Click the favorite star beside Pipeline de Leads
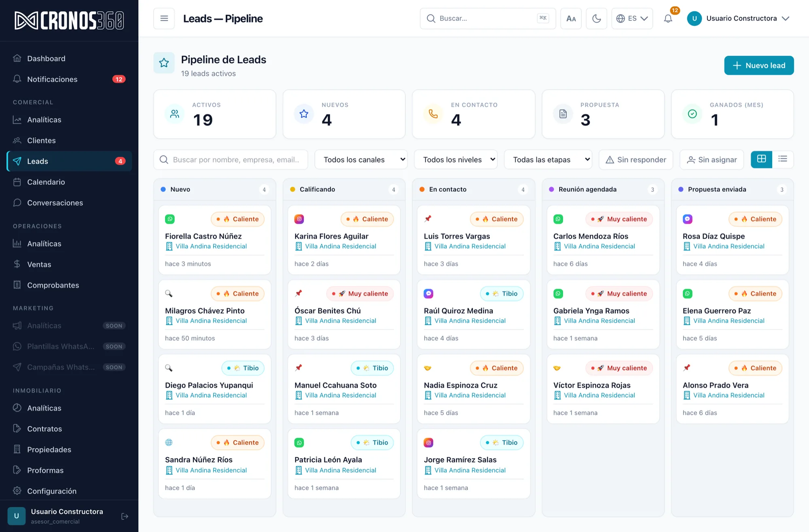The image size is (809, 532). [x=164, y=63]
